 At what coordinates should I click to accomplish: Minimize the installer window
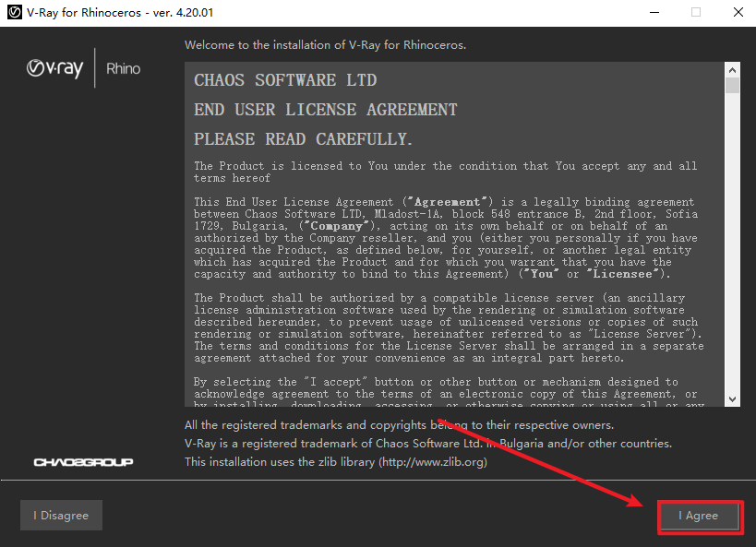click(654, 13)
